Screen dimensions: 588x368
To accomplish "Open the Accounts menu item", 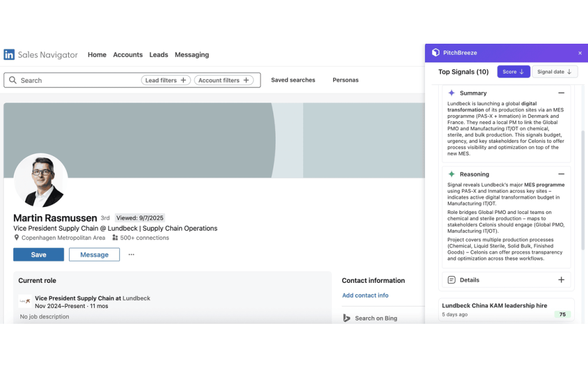I will (x=128, y=55).
